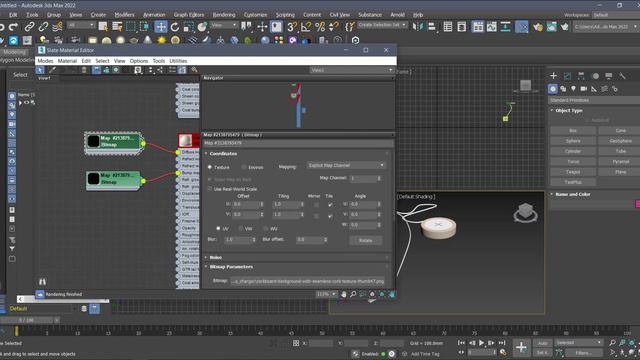Pick material eyedropper in Slate toolbar
This screenshot has width=640, height=360.
pyautogui.click(x=52, y=70)
